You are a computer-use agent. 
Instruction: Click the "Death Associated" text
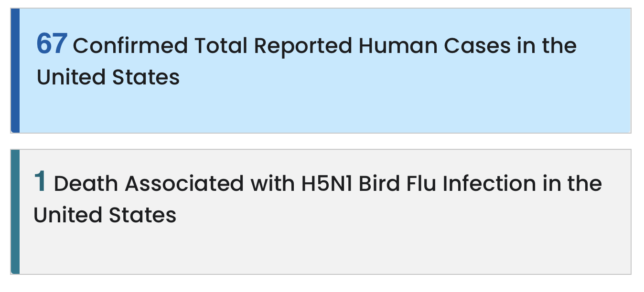tap(149, 184)
